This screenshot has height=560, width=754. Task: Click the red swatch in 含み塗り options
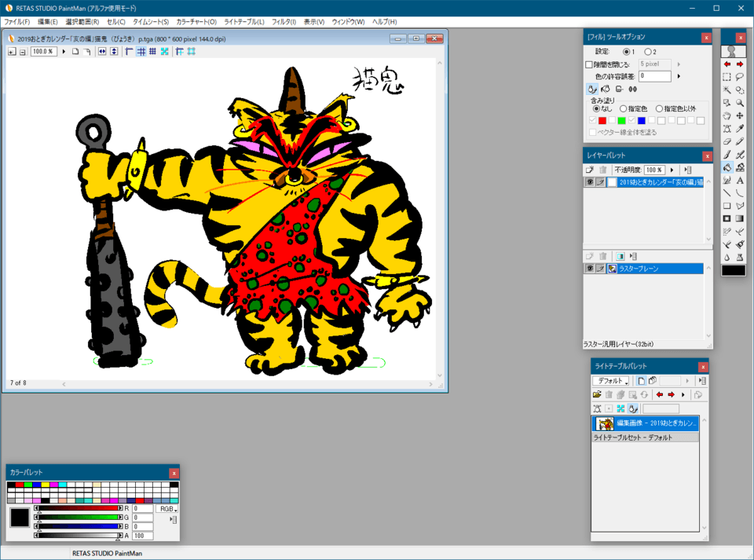point(602,121)
